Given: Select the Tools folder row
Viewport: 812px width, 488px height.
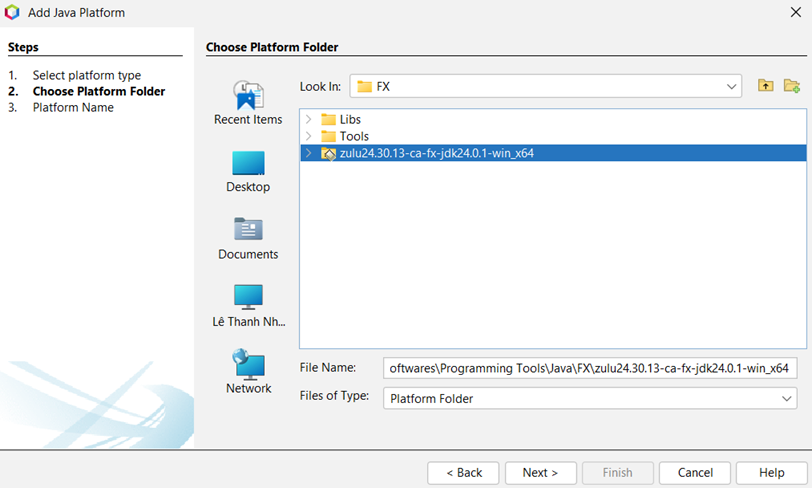Looking at the screenshot, I should [x=553, y=136].
